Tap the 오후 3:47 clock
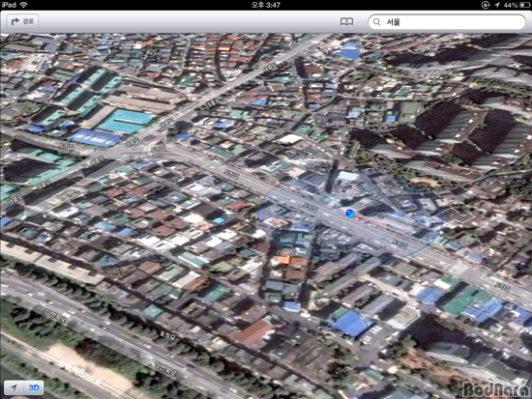The image size is (532, 399). (266, 5)
